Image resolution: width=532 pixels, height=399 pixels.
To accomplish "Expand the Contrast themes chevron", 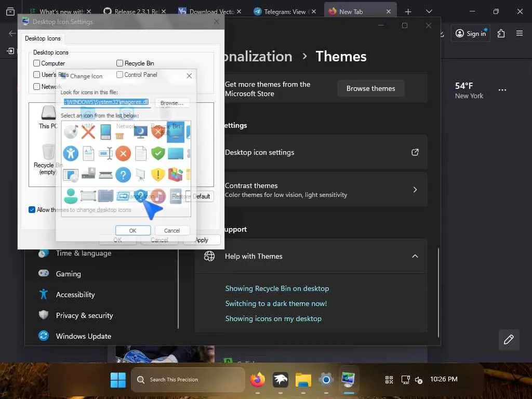I will pos(415,190).
